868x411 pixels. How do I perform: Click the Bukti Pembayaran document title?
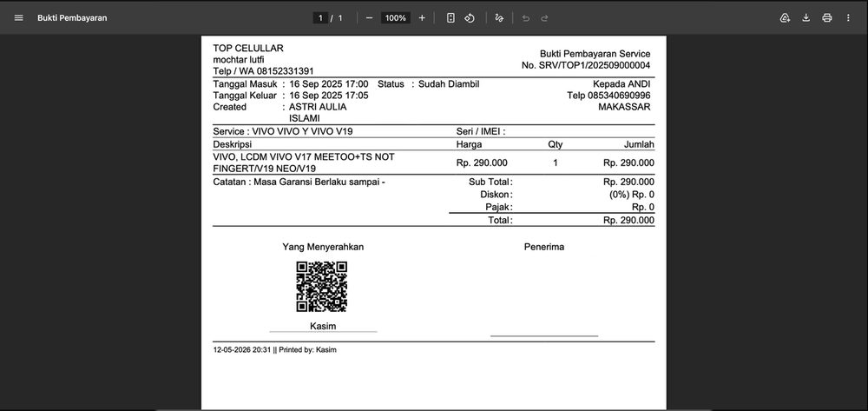click(72, 17)
